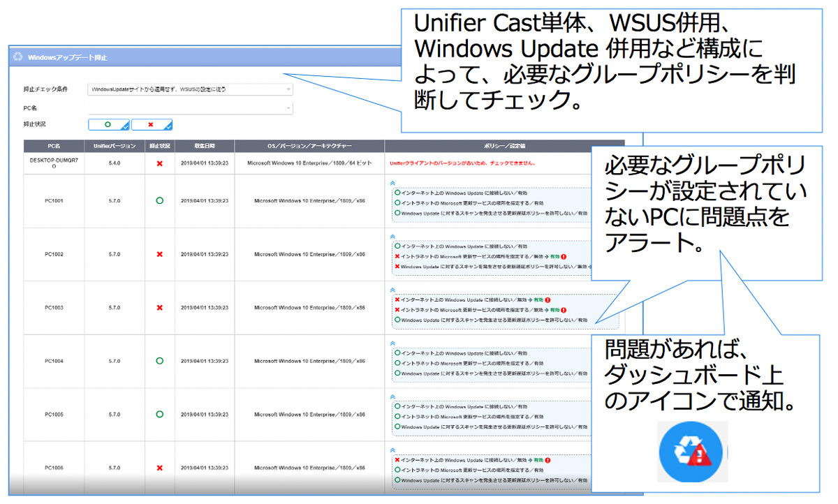
Task: Click green circle on PC1003 スキャン policy line
Action: click(x=397, y=320)
